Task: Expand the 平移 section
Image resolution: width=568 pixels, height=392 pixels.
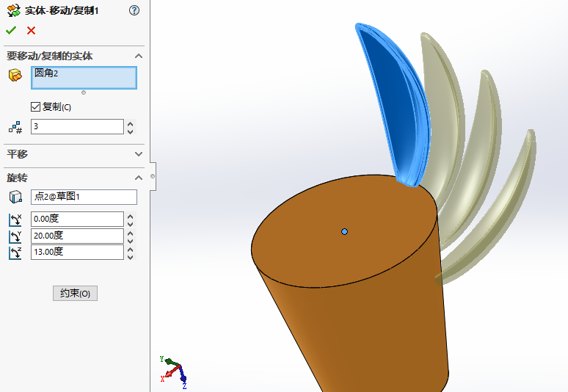Action: (139, 154)
